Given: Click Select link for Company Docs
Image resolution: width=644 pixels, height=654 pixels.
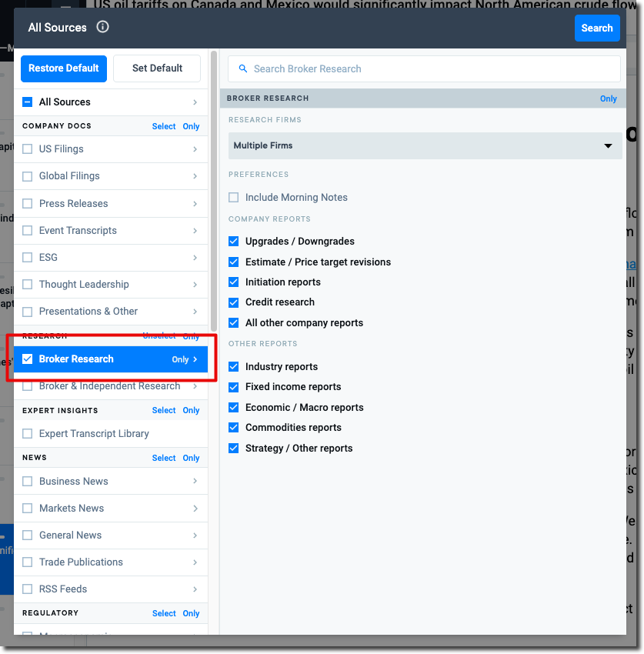Looking at the screenshot, I should click(163, 126).
